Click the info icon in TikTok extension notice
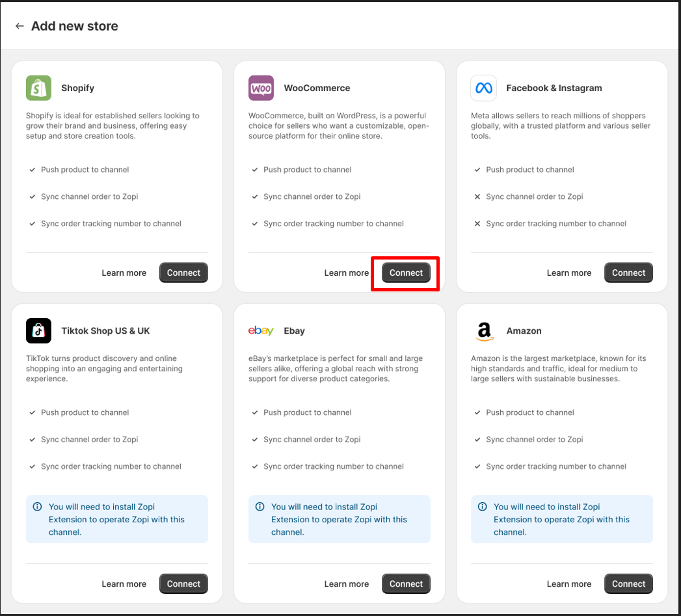Viewport: 681px width, 616px height. click(37, 507)
